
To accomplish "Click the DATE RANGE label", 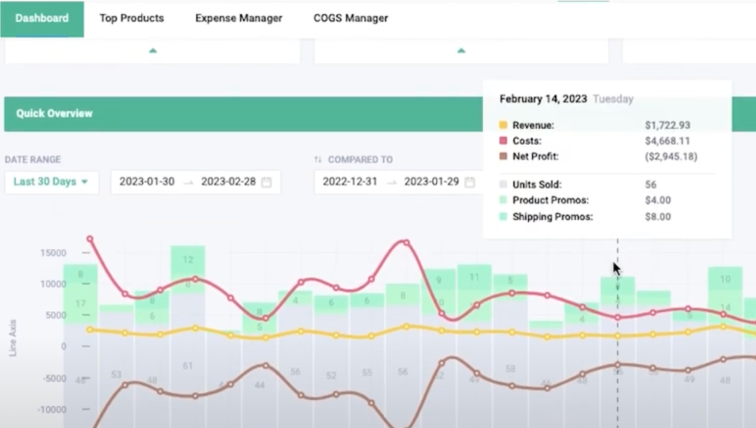I will (33, 160).
